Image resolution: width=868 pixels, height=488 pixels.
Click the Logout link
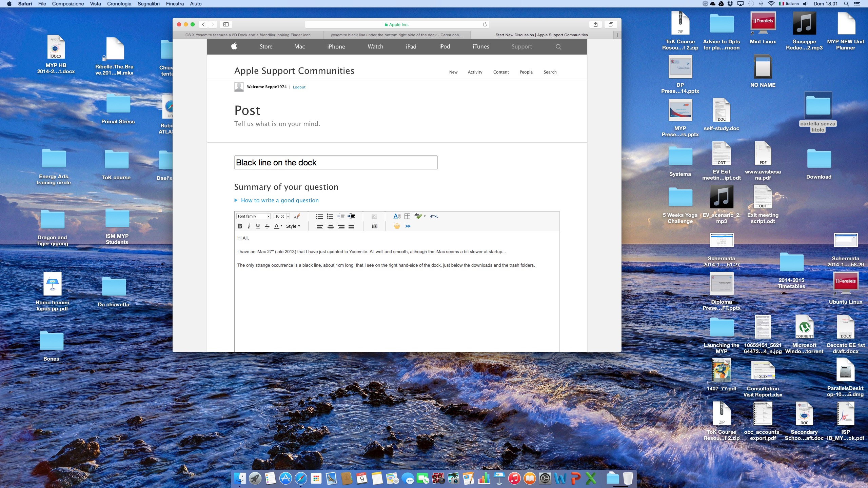(299, 87)
